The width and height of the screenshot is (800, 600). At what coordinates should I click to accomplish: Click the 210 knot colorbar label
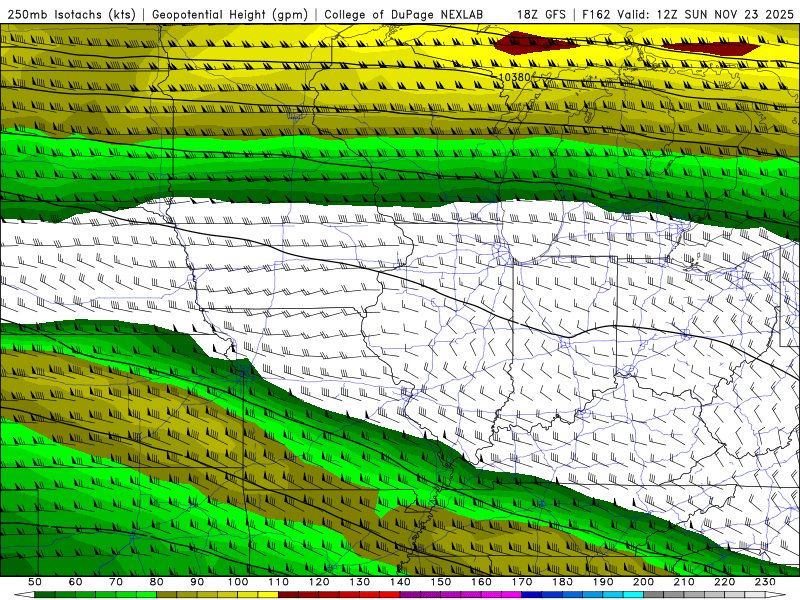click(685, 582)
